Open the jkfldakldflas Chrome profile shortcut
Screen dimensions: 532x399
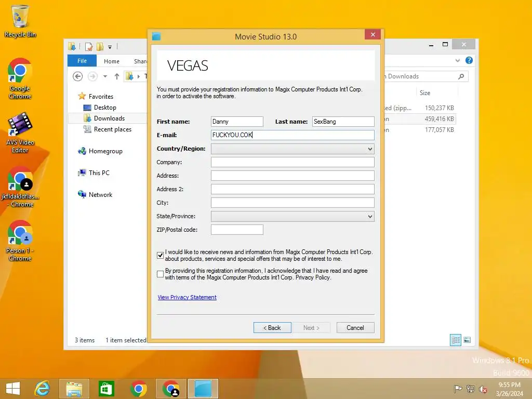[20, 187]
